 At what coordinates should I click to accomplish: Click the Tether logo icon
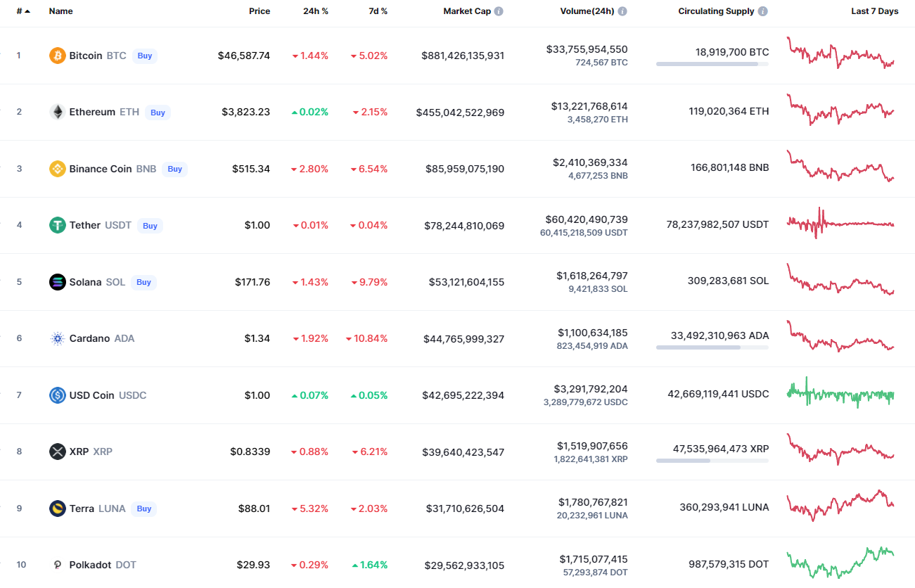pos(58,225)
